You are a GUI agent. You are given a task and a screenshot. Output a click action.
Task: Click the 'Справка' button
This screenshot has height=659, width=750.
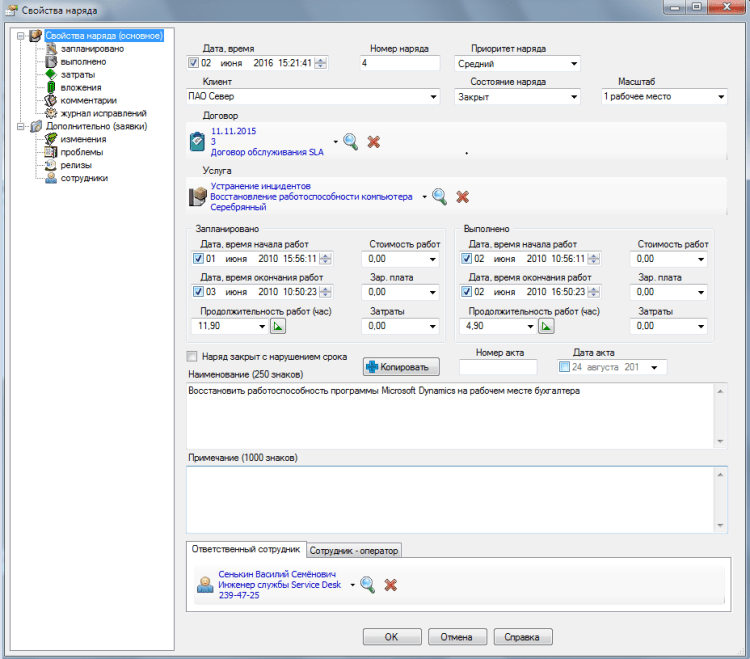523,637
